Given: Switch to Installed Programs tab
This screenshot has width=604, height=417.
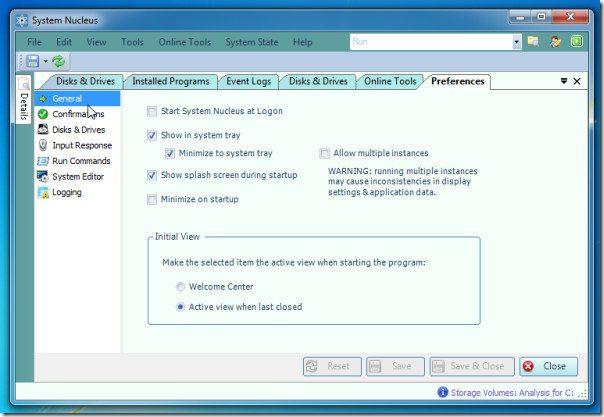Looking at the screenshot, I should (171, 81).
